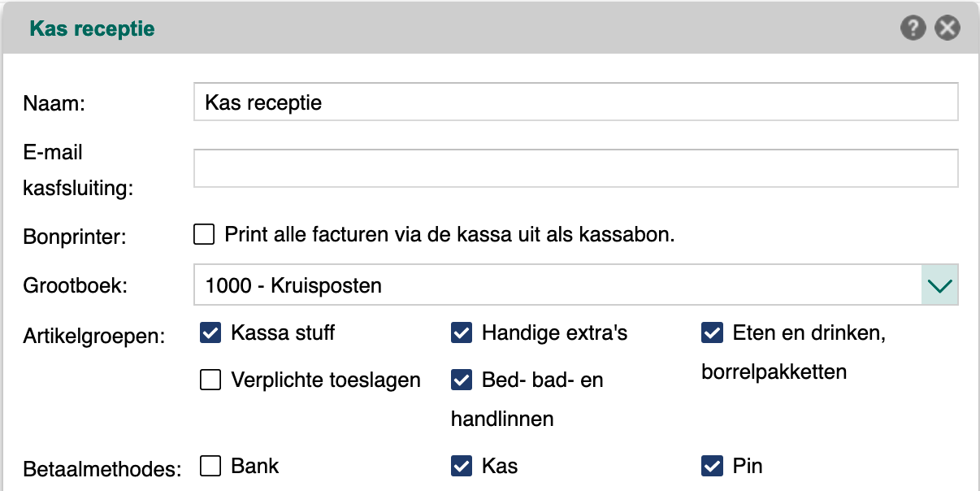
Task: Open the help question mark icon
Action: tap(913, 28)
